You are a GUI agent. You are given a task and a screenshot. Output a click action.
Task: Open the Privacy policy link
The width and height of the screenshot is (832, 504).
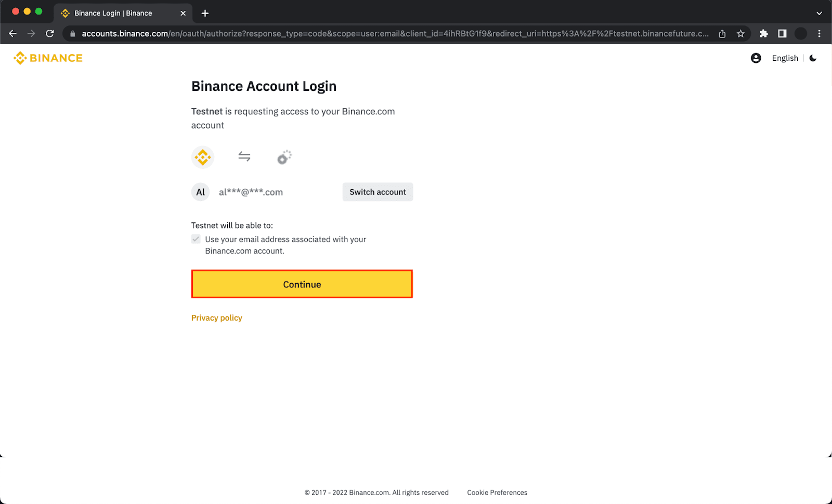(217, 318)
